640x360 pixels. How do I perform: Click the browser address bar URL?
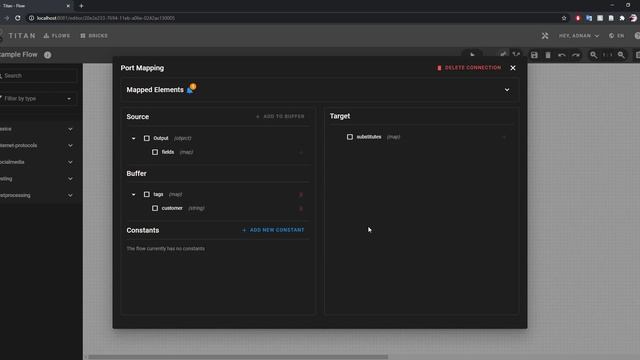pyautogui.click(x=106, y=18)
